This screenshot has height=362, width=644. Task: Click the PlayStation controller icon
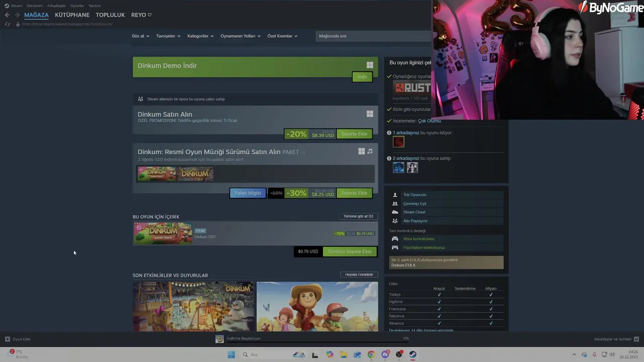tap(395, 247)
